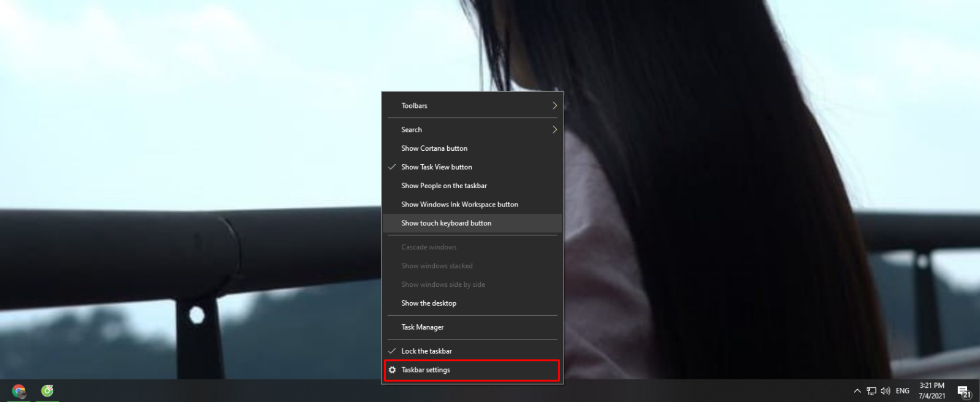
Task: Enable Show People on the taskbar
Action: [x=472, y=186]
